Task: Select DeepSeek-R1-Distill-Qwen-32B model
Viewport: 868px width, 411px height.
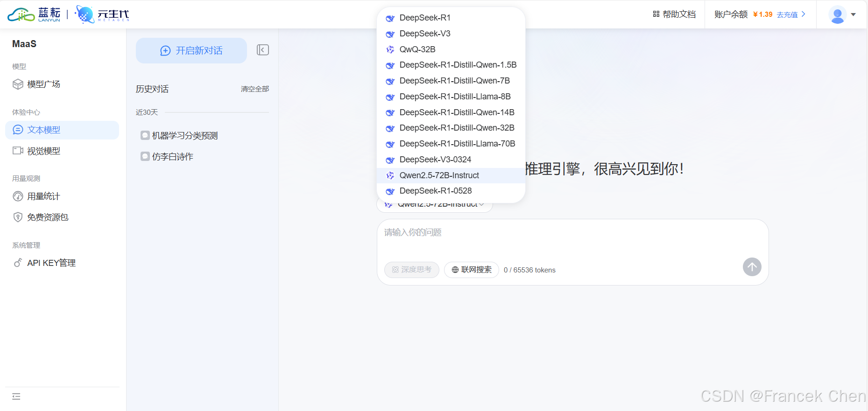Action: (x=451, y=128)
